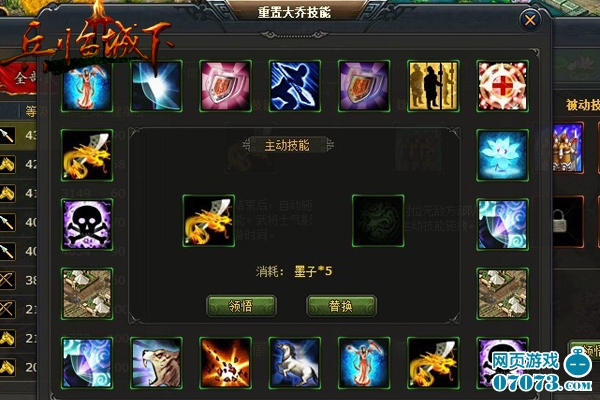Close the 重置大乔技能 dialog
This screenshot has width=600, height=400.
click(x=530, y=20)
